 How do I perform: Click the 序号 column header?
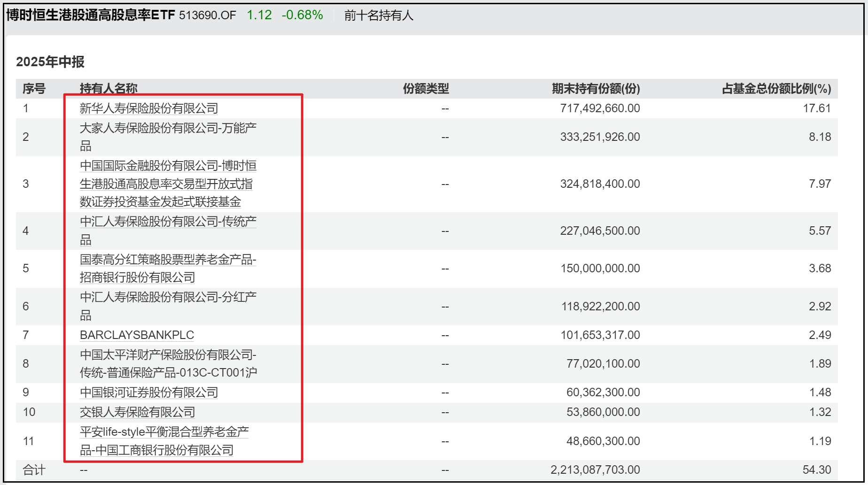click(x=34, y=88)
